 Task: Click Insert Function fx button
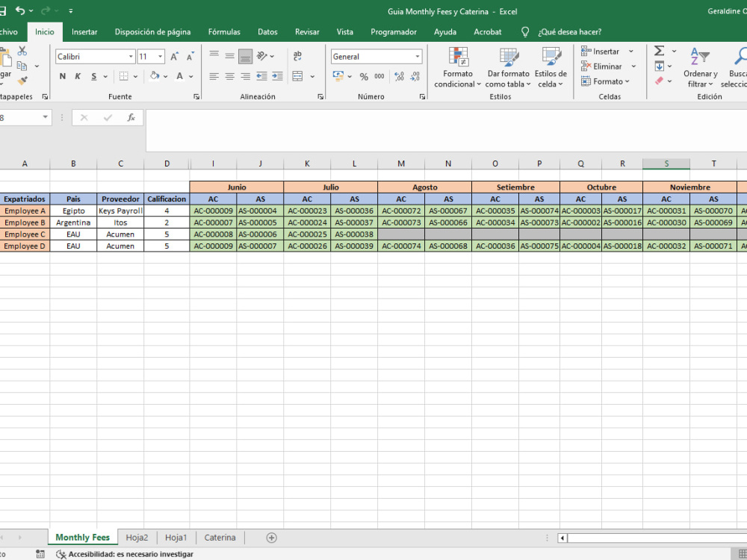click(x=131, y=118)
